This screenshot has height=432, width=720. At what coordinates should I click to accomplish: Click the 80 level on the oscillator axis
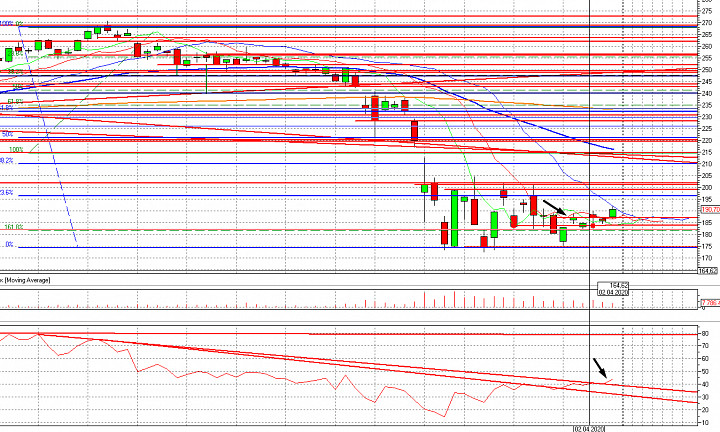[706, 333]
